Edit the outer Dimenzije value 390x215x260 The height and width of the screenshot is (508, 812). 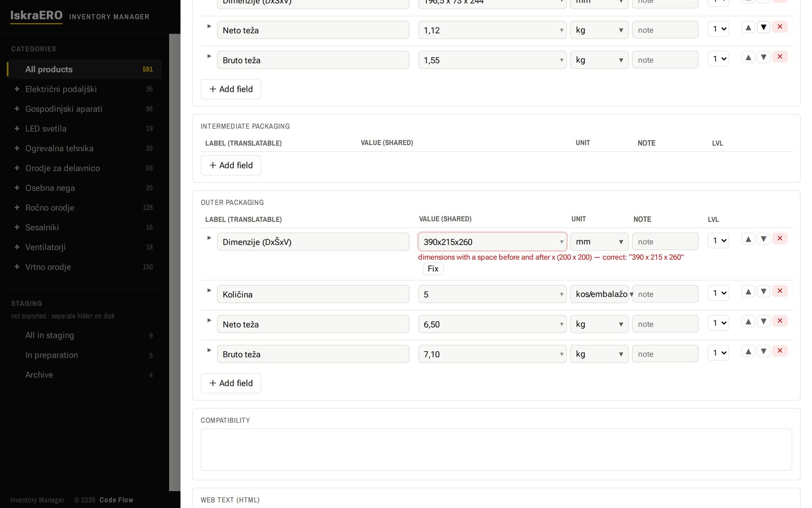[x=492, y=242]
